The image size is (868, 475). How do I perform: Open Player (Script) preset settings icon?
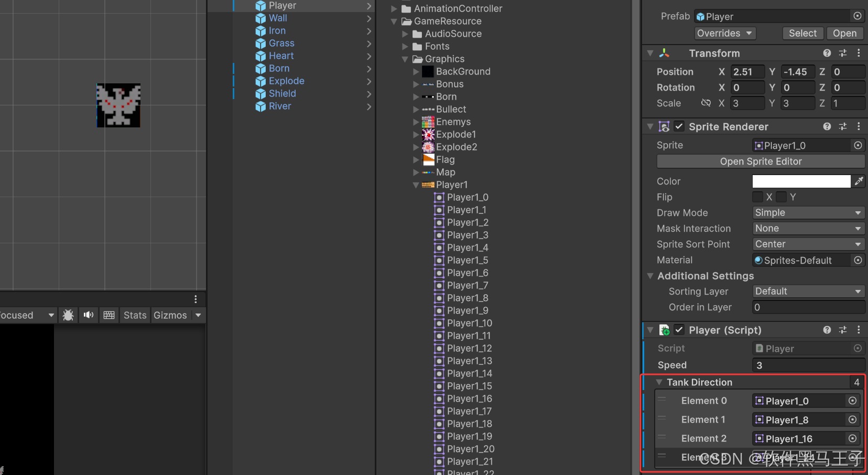tap(843, 330)
